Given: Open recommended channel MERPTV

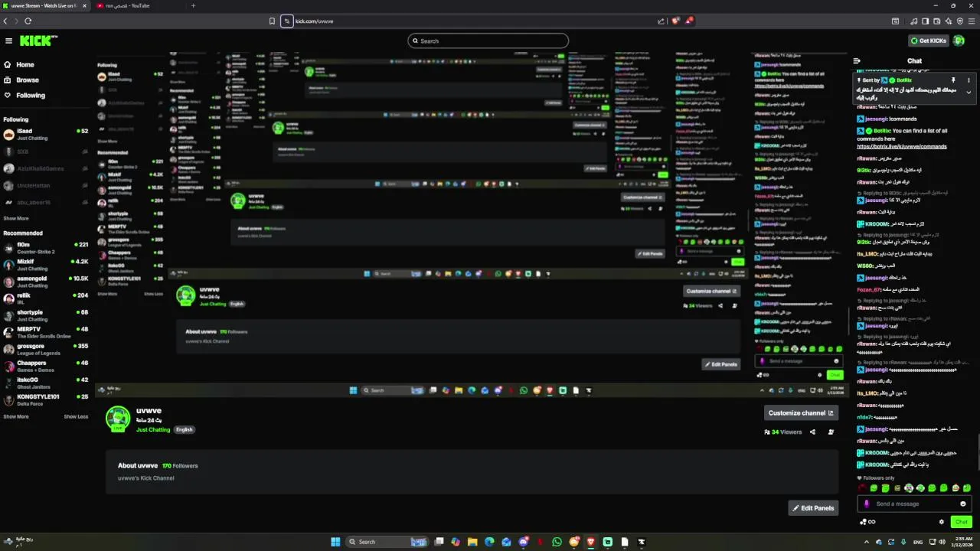Looking at the screenshot, I should pyautogui.click(x=46, y=332).
